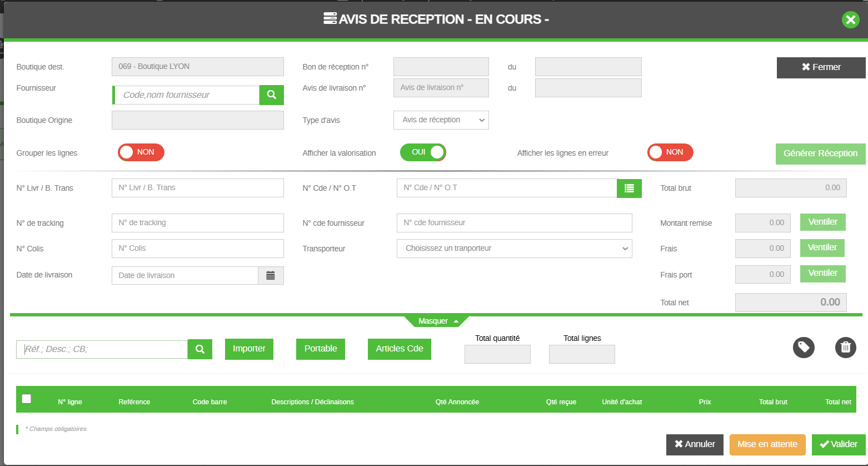Click the Descriptions / Déclinaisons column header
The height and width of the screenshot is (466, 868).
[x=312, y=402]
